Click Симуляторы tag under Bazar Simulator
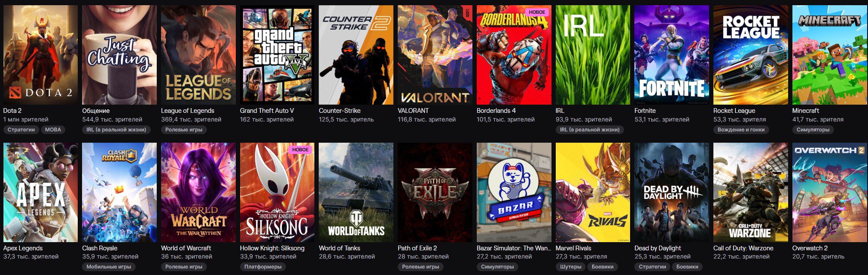The width and height of the screenshot is (868, 275). 497,267
